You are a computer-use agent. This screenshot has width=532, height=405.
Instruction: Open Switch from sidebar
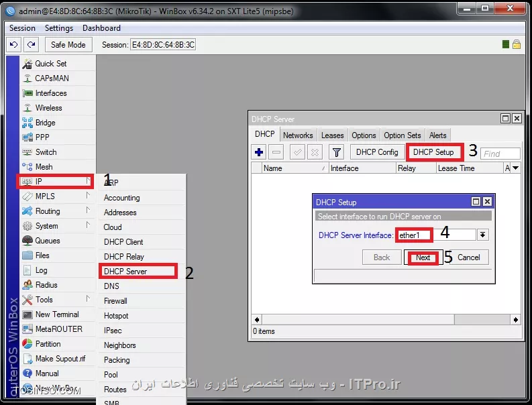(x=57, y=152)
